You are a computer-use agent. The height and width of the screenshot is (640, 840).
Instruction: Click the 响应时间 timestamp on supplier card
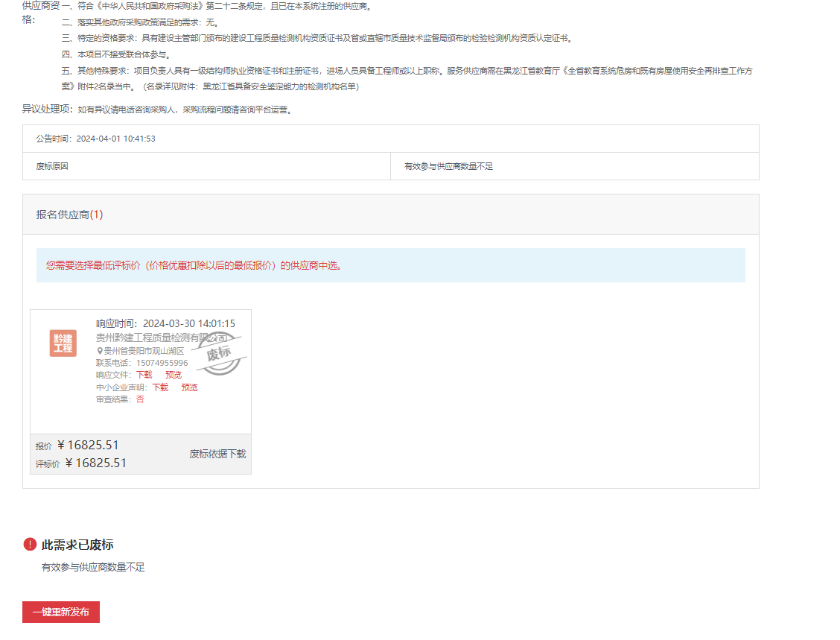[188, 323]
